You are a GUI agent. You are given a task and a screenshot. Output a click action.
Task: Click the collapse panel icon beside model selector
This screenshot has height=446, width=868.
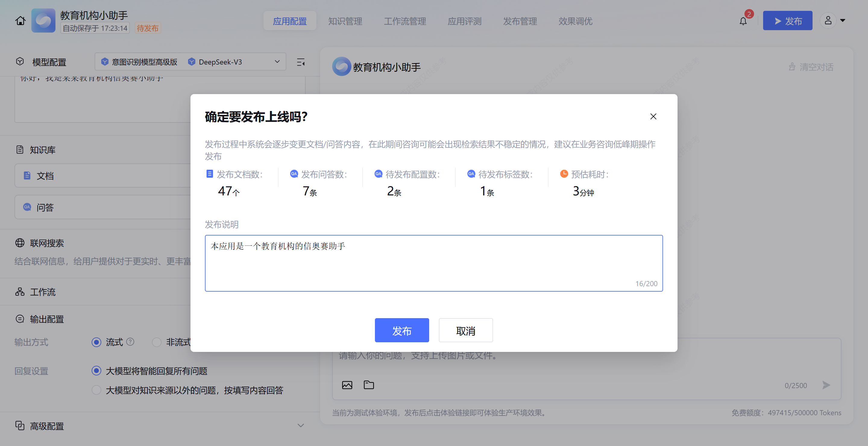(300, 62)
